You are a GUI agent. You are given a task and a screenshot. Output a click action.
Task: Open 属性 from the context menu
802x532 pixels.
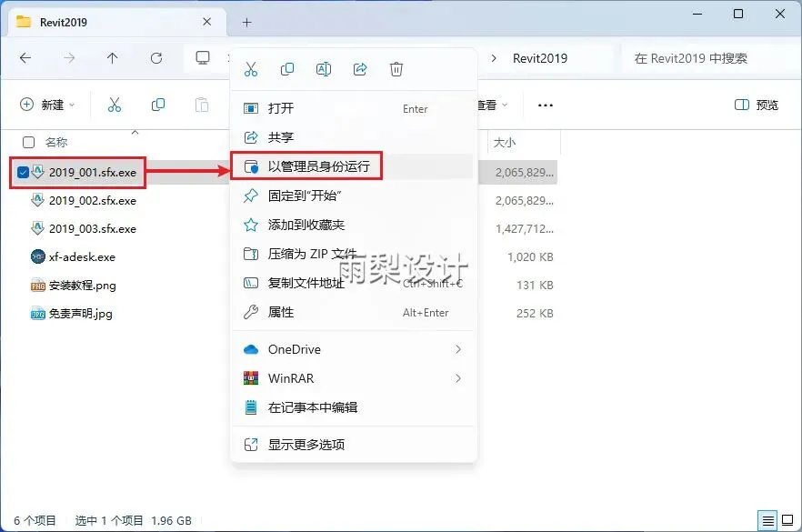coord(352,312)
